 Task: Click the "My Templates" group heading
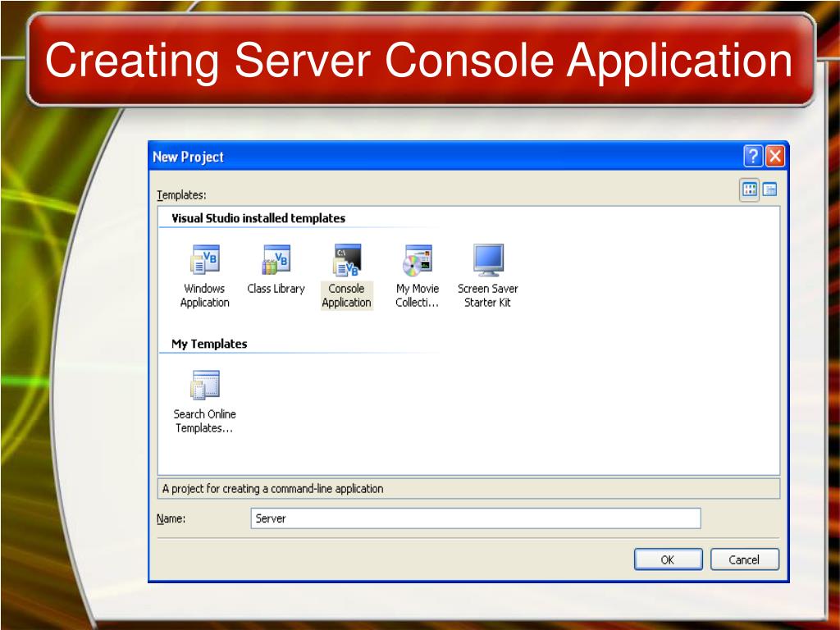(x=209, y=344)
